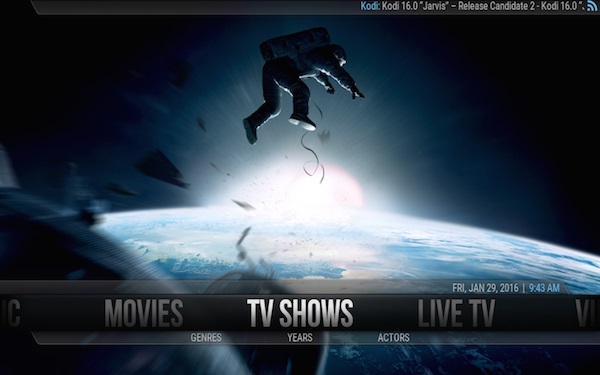Click the floating astronaut in the fanart

click(302, 82)
